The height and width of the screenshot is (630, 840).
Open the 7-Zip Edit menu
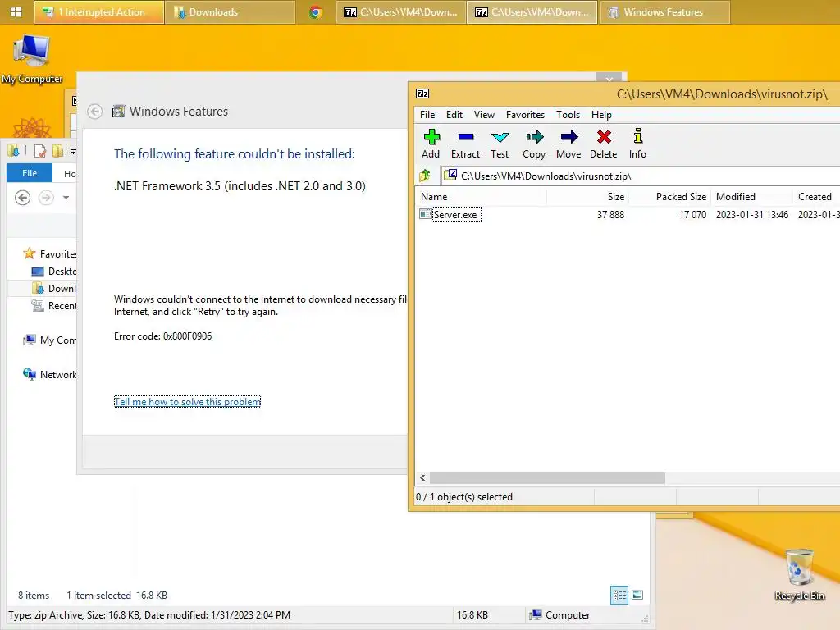point(454,115)
